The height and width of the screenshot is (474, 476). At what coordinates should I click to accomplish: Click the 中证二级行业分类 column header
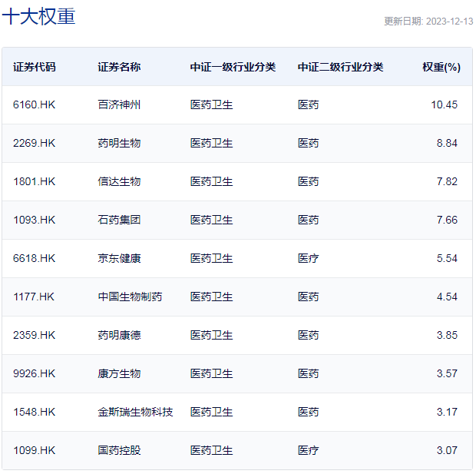click(340, 67)
